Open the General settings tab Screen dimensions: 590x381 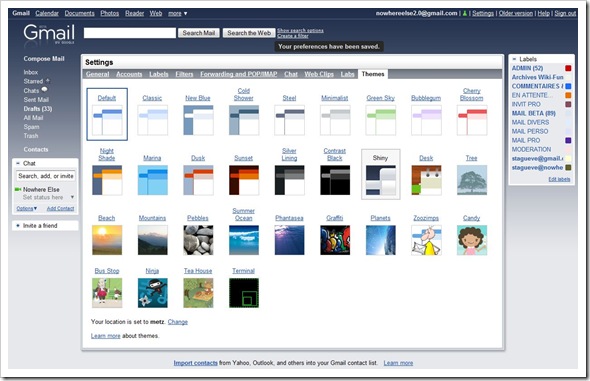point(97,74)
